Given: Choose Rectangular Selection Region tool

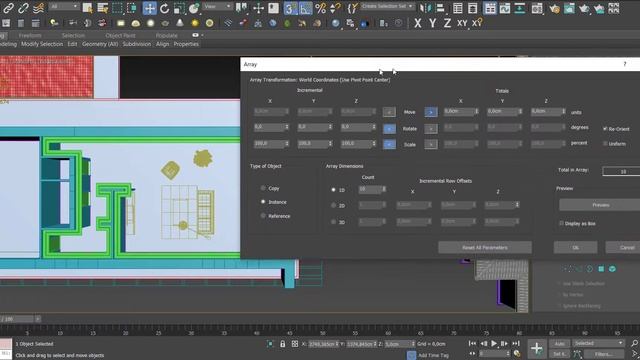Looking at the screenshot, I should pyautogui.click(x=117, y=7).
